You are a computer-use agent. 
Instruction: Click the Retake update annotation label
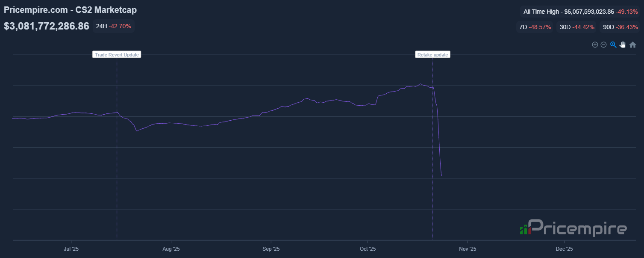click(x=432, y=55)
